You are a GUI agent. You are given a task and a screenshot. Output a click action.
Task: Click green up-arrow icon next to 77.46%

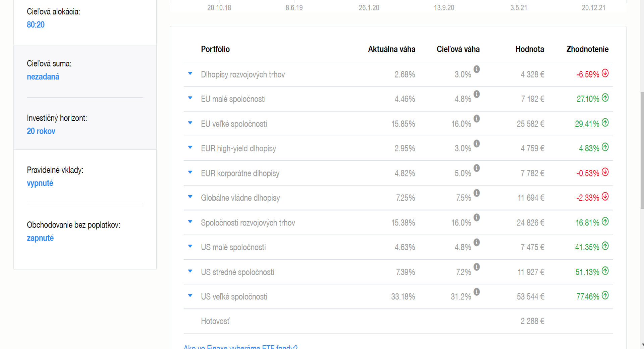[x=605, y=295]
